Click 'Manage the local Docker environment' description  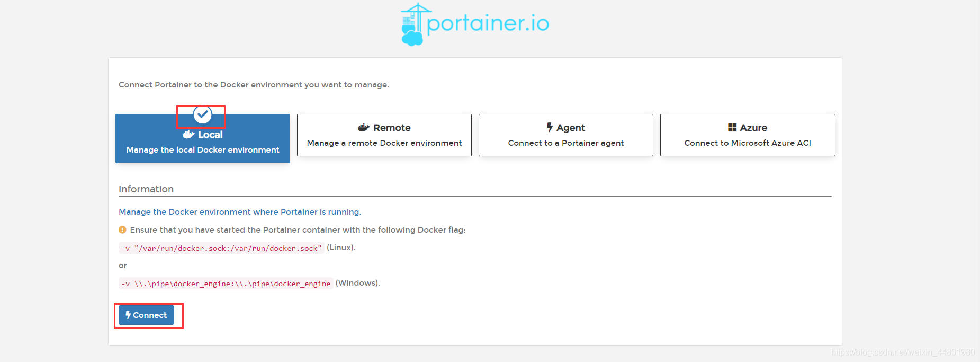(x=203, y=150)
